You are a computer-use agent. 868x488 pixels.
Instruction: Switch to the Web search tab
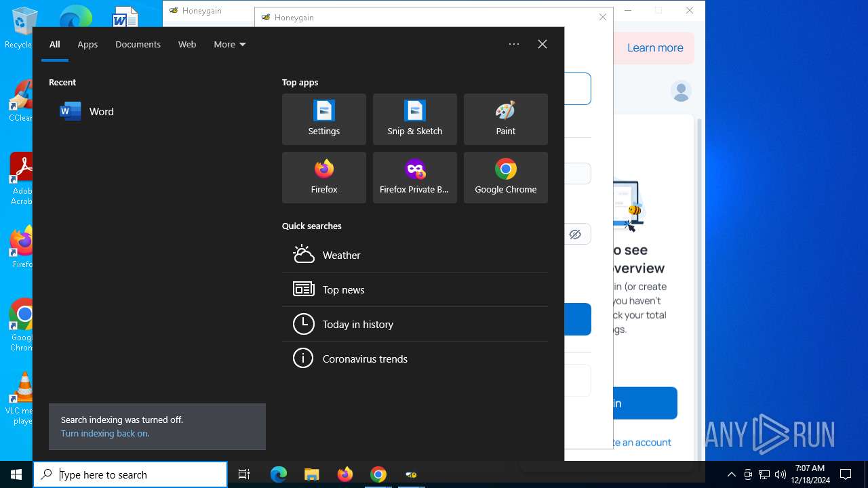click(x=187, y=44)
